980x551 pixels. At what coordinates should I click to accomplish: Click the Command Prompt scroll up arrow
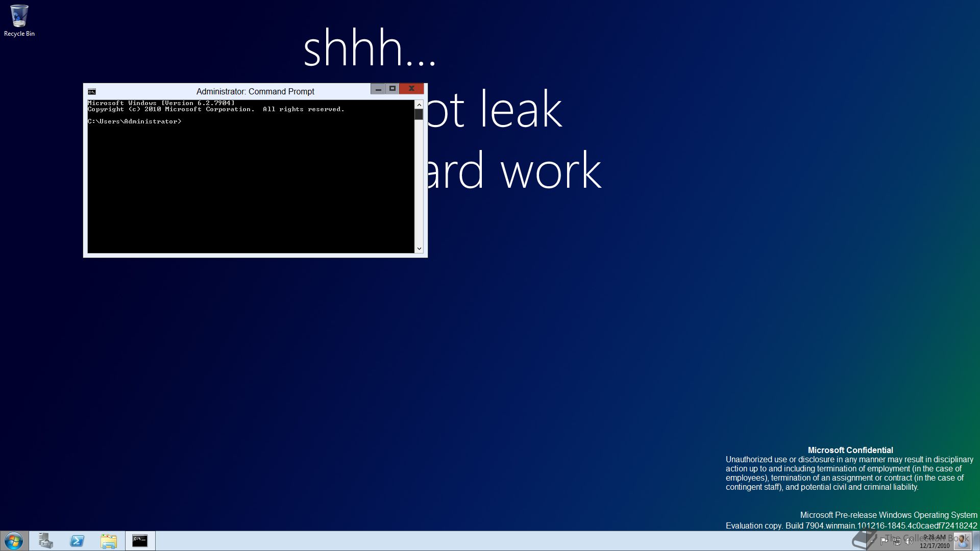pos(419,105)
